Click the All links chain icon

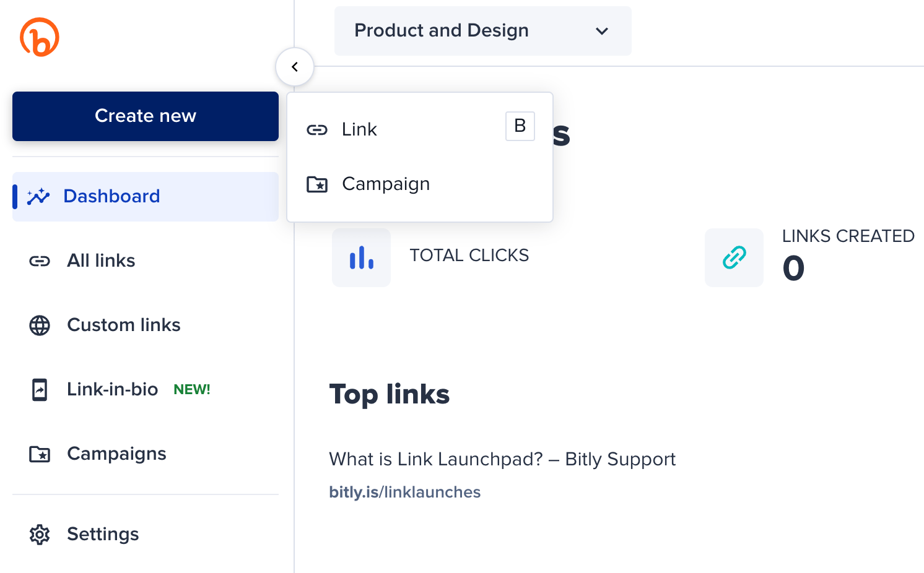coord(39,261)
